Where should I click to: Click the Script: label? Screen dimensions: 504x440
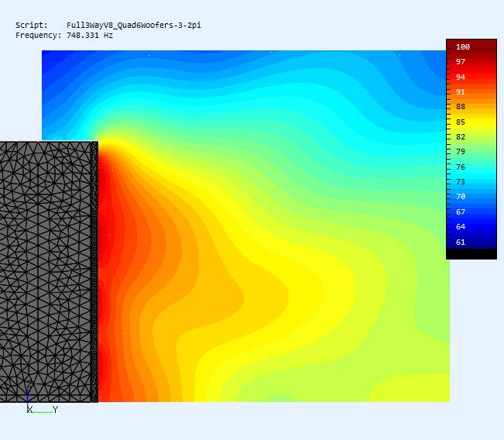(32, 25)
